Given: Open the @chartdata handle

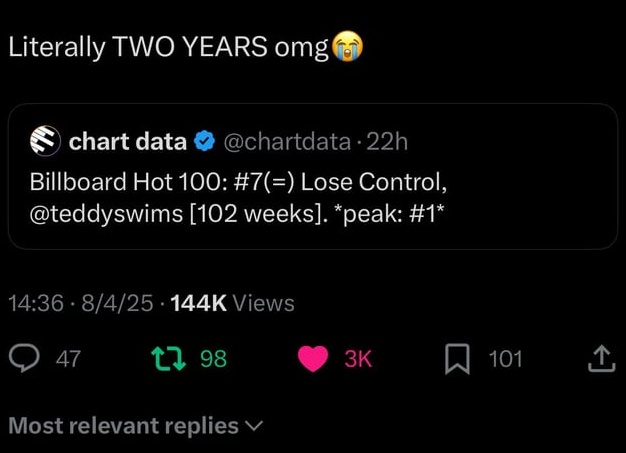Looking at the screenshot, I should tap(287, 142).
